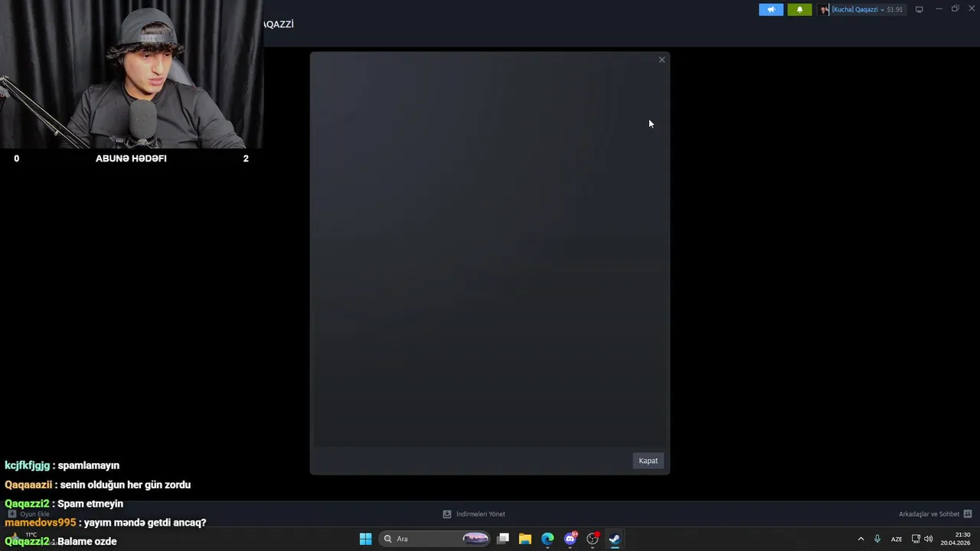Open Steam notifications bell button
980x551 pixels.
tap(799, 9)
